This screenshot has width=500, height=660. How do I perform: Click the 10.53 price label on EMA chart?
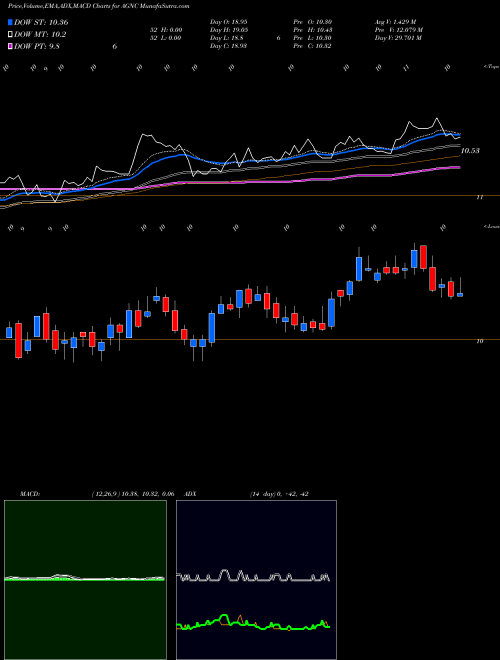point(470,150)
